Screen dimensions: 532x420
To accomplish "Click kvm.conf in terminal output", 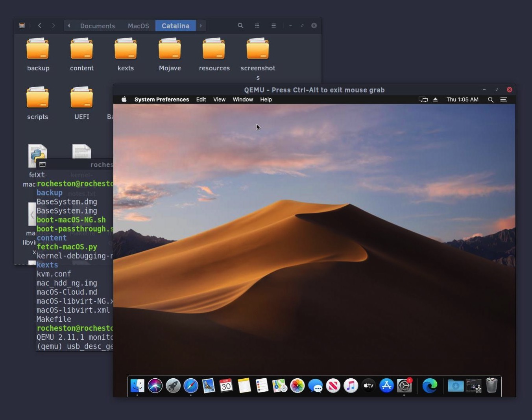I will (x=54, y=274).
